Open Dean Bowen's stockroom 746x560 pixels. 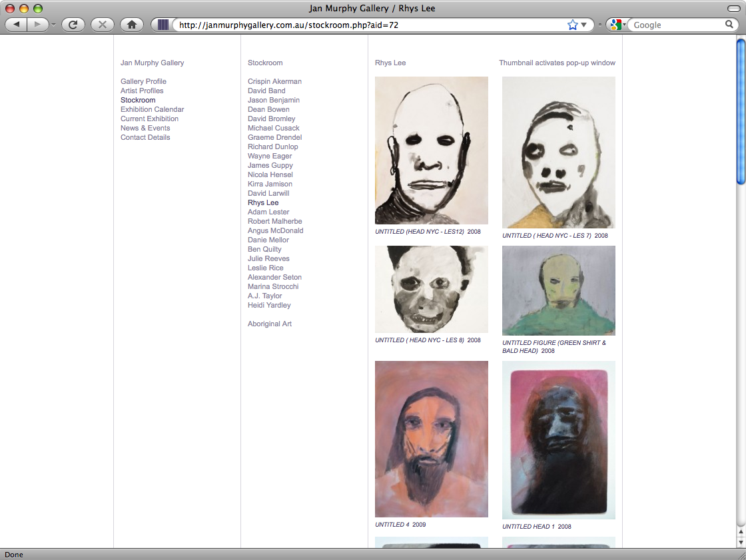[x=268, y=109]
